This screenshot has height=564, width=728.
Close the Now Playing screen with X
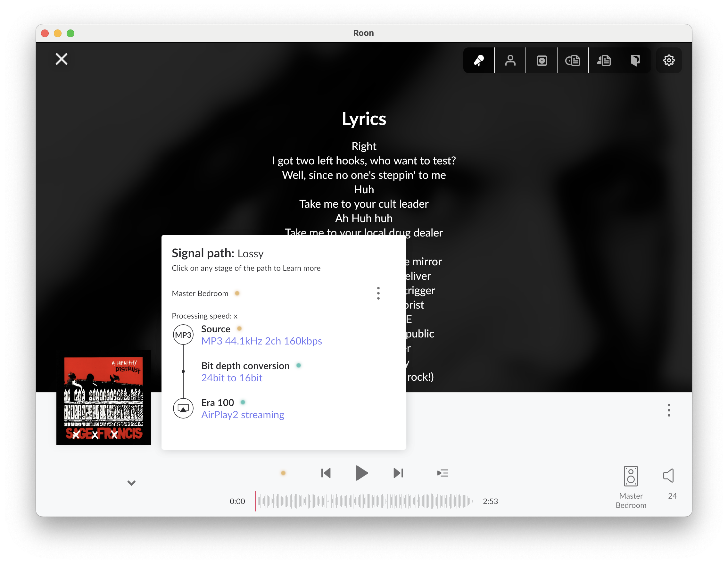click(61, 59)
